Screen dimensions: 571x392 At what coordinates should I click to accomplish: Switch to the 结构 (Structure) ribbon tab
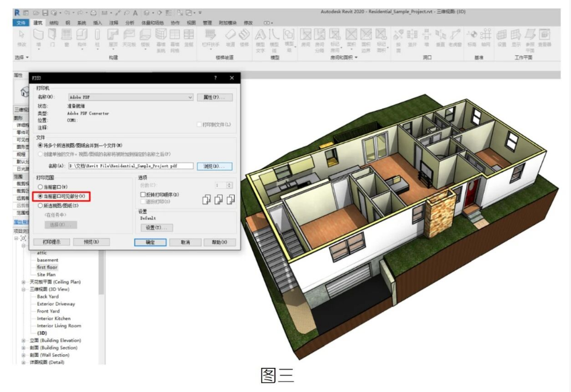tap(54, 22)
